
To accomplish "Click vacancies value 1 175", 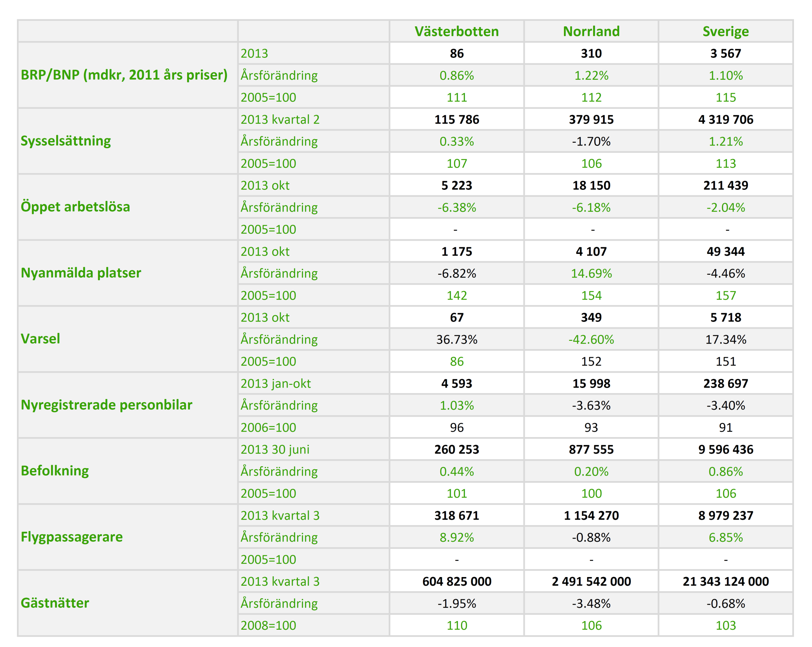I will pyautogui.click(x=457, y=252).
